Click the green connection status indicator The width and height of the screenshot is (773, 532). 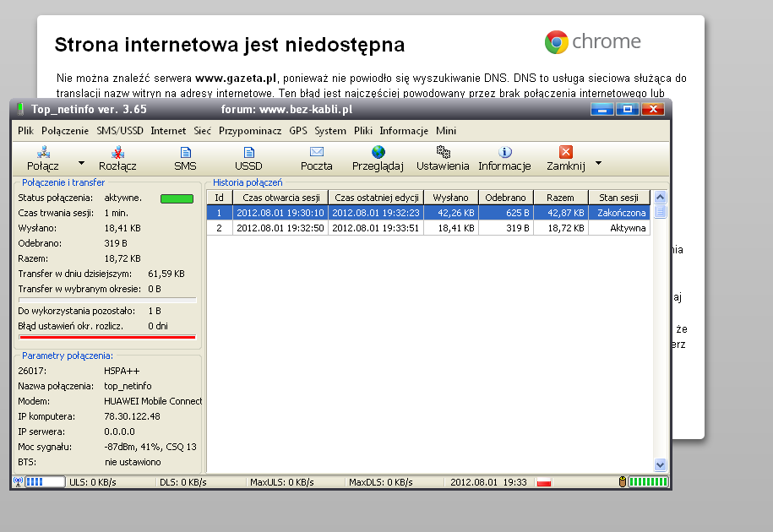[x=177, y=198]
